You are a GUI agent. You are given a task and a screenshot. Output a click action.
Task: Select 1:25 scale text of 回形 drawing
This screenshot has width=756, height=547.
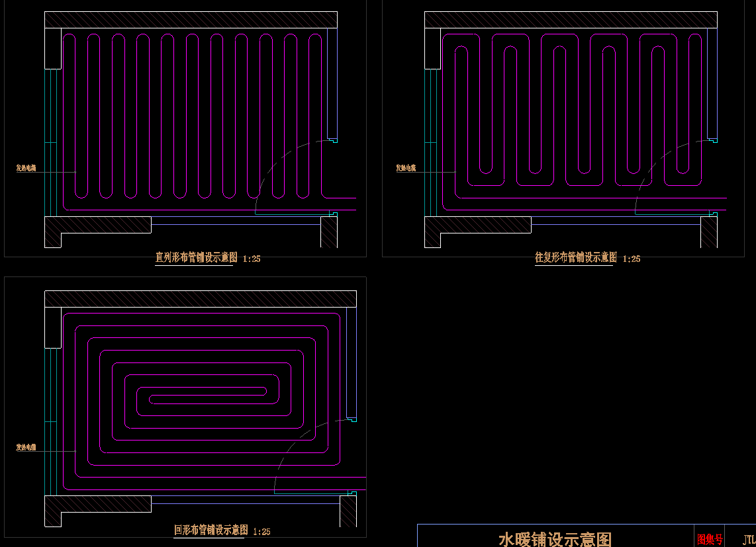point(261,532)
